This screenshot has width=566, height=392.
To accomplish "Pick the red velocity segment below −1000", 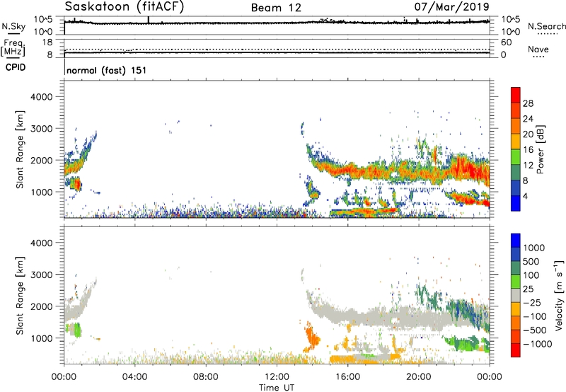I will point(516,350).
